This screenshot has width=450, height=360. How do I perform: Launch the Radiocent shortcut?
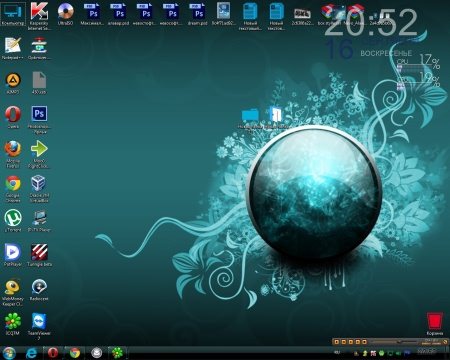tap(39, 290)
